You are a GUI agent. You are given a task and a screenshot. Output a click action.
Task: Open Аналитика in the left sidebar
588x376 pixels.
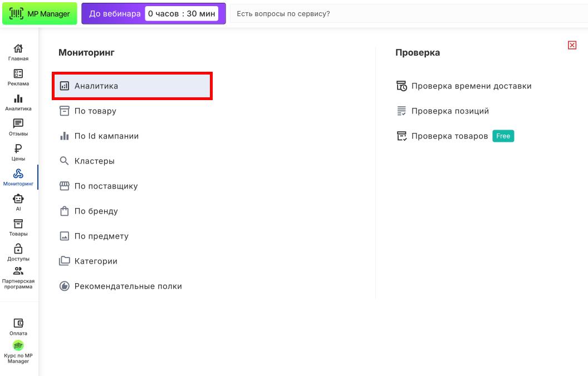click(18, 102)
